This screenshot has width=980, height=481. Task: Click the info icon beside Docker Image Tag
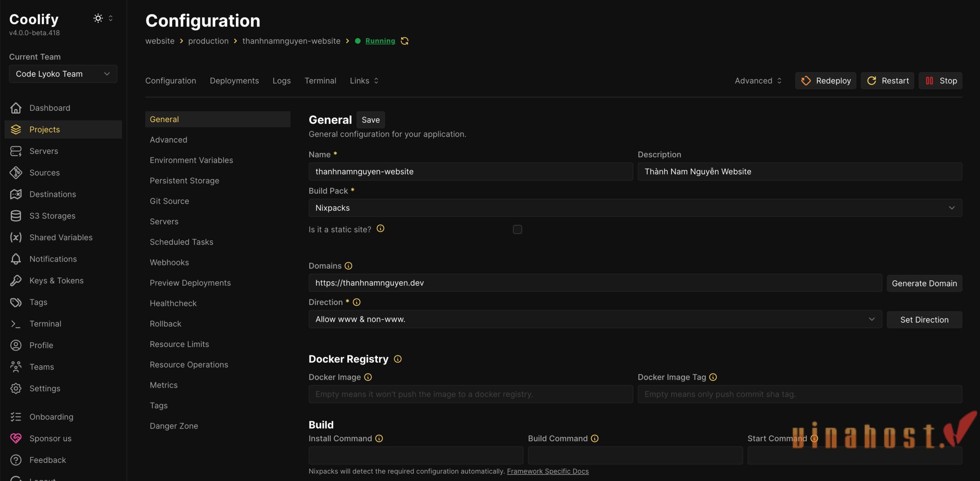[x=713, y=377]
